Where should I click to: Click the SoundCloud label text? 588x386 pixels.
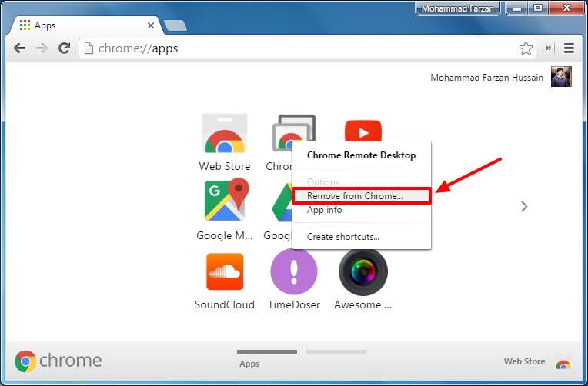(225, 304)
